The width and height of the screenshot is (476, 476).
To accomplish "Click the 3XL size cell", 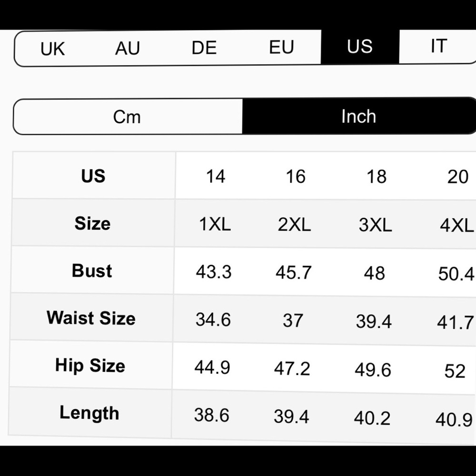I will [x=375, y=225].
